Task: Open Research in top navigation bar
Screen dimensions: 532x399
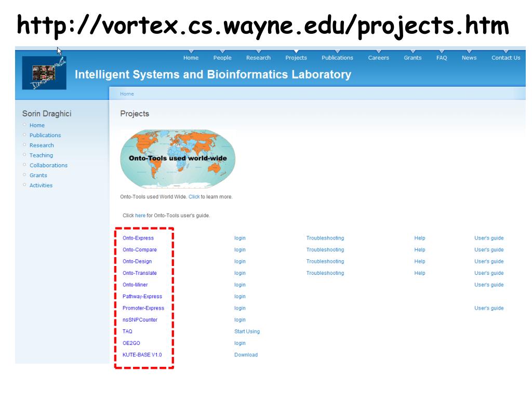Action: pos(259,58)
